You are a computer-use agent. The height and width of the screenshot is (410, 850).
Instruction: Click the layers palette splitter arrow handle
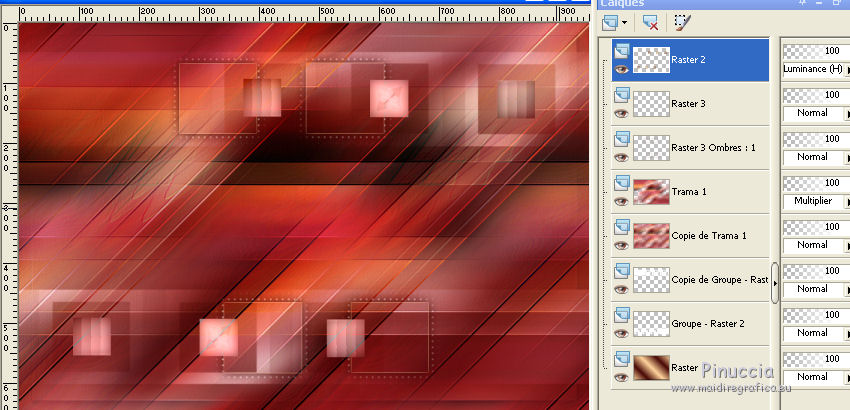point(775,283)
